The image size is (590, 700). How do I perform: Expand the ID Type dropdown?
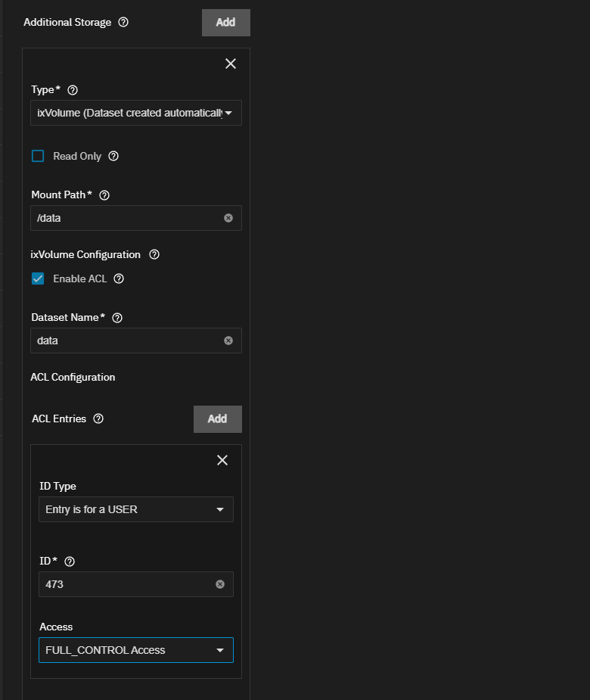tap(136, 509)
